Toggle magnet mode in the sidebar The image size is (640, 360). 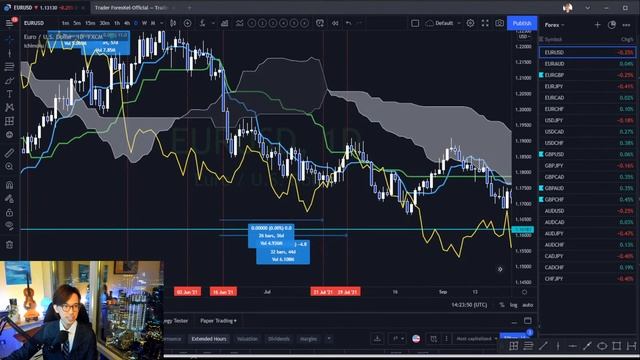pyautogui.click(x=9, y=185)
